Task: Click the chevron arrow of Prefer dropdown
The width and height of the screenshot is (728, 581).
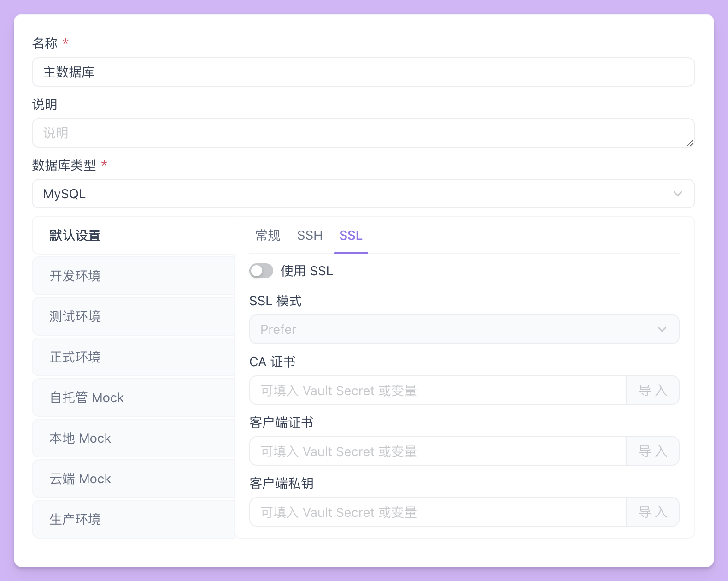Action: coord(662,329)
